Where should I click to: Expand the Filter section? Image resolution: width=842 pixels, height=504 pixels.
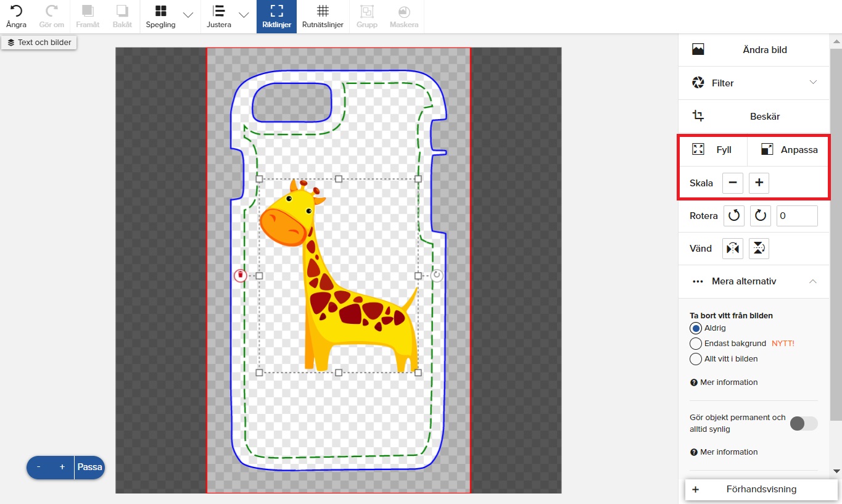(x=754, y=83)
